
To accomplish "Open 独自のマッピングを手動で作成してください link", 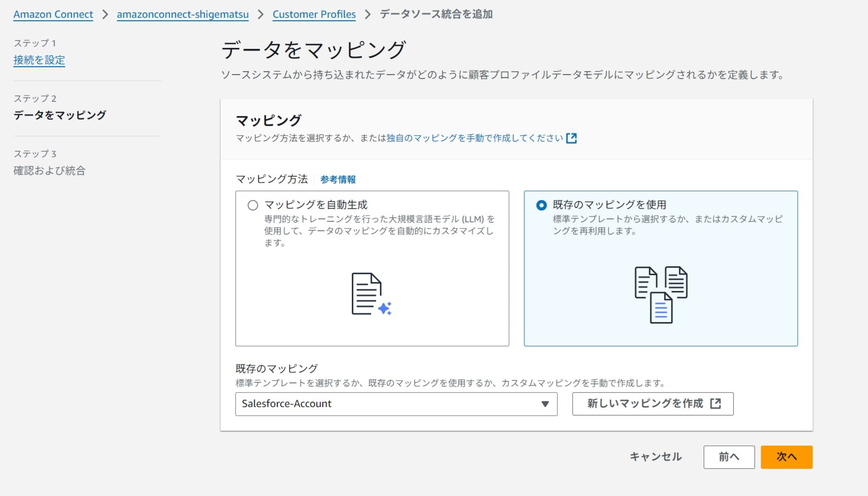I will (475, 138).
